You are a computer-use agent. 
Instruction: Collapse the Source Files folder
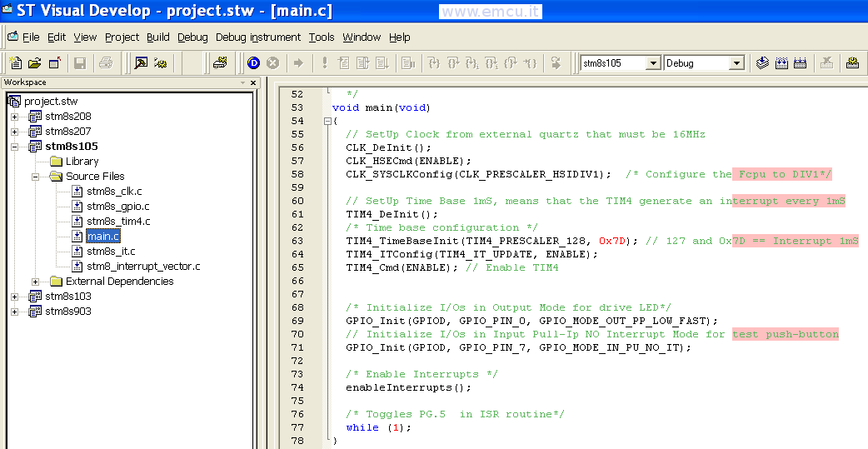pyautogui.click(x=36, y=177)
